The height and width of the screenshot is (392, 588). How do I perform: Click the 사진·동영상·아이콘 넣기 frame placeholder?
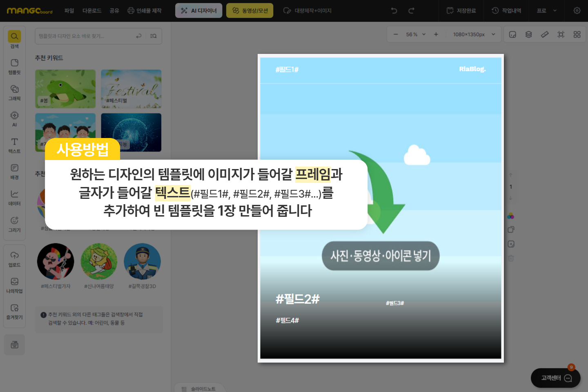tap(381, 256)
